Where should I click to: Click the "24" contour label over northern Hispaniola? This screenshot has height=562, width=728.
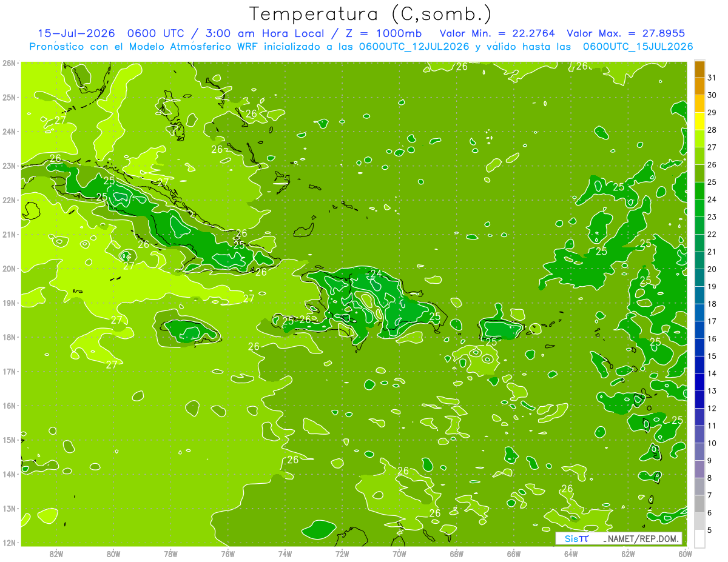coord(376,273)
